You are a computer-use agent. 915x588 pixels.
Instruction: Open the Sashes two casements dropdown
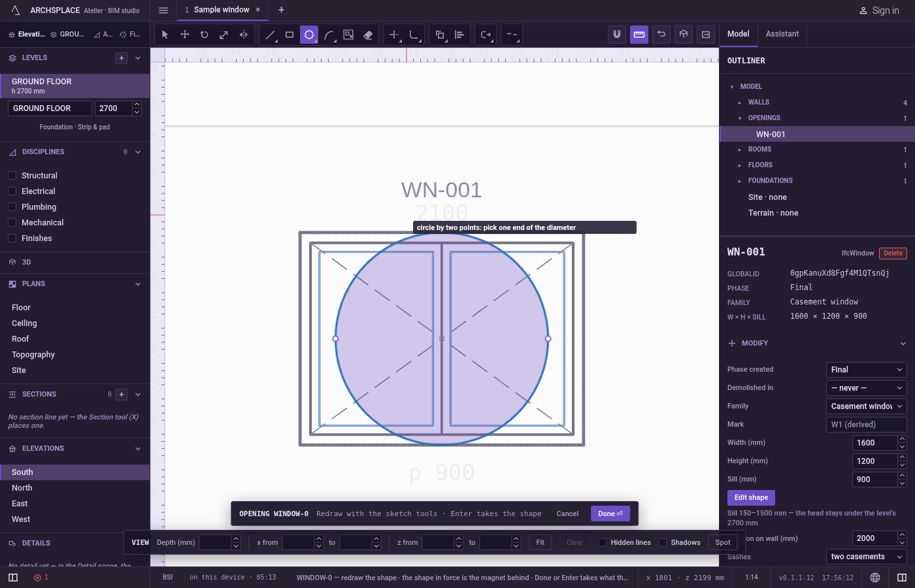tap(866, 557)
